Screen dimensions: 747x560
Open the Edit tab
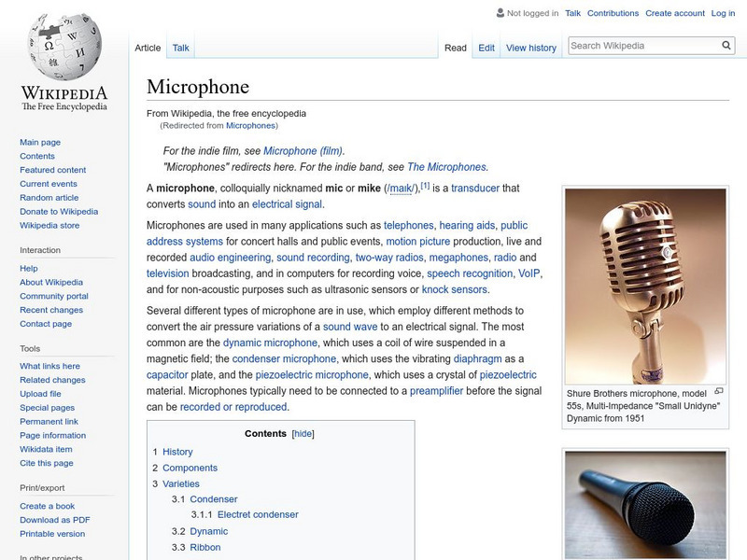point(486,48)
